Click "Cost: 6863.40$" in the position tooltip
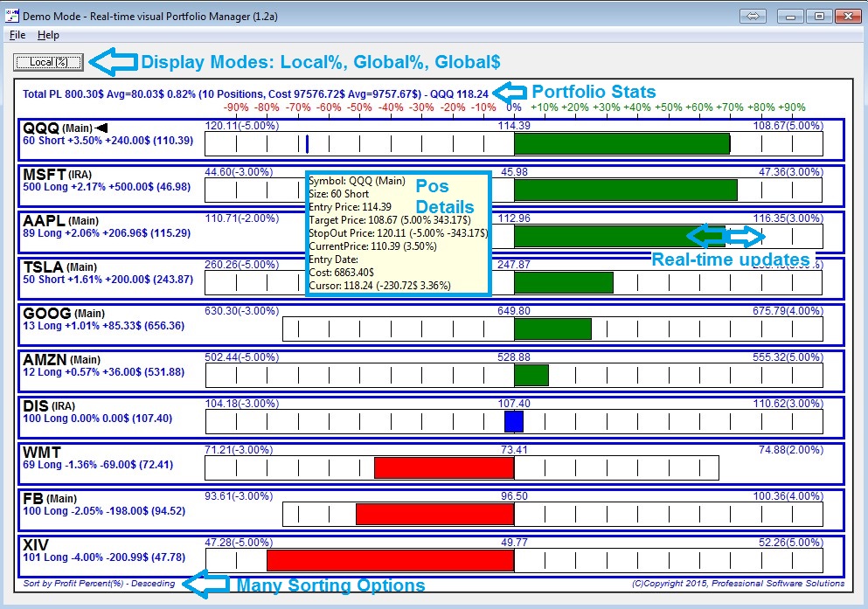This screenshot has width=868, height=609. pos(341,273)
